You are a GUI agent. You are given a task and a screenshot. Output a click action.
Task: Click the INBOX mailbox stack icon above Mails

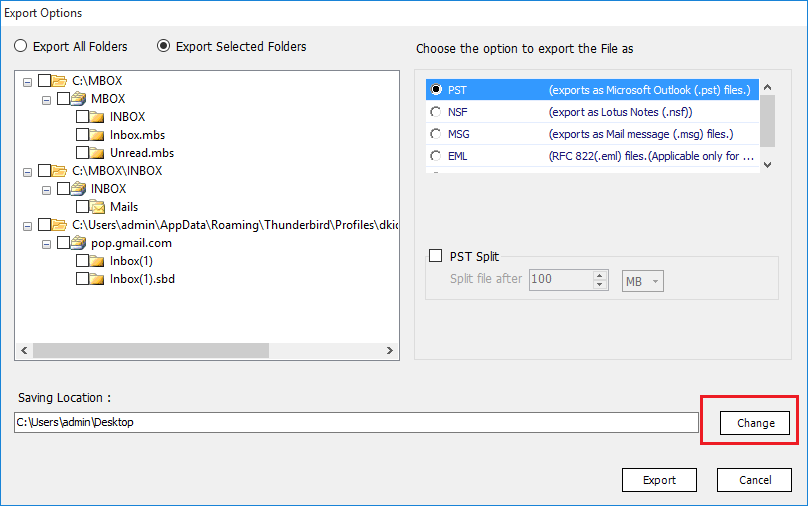pyautogui.click(x=78, y=189)
